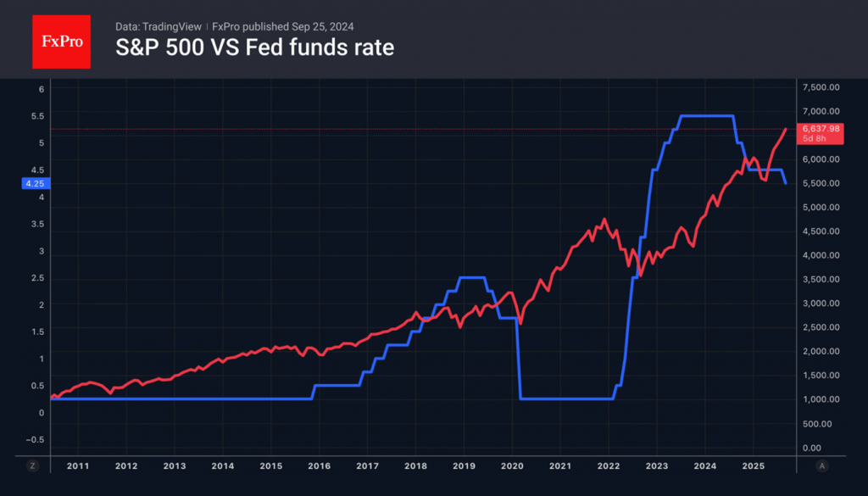Click the 7,500.00 price scale label

pyautogui.click(x=821, y=87)
